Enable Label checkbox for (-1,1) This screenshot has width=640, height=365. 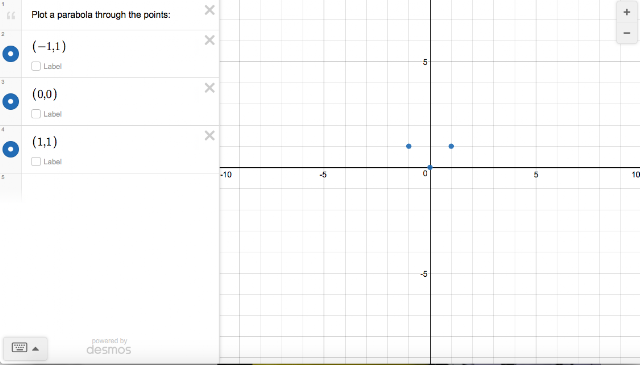[36, 66]
